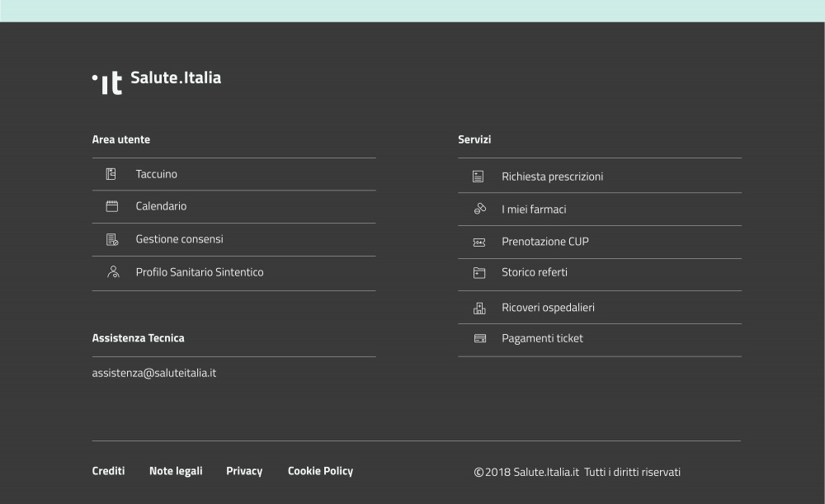Click the Ricoveri ospedalieri hospital icon

pyautogui.click(x=479, y=308)
